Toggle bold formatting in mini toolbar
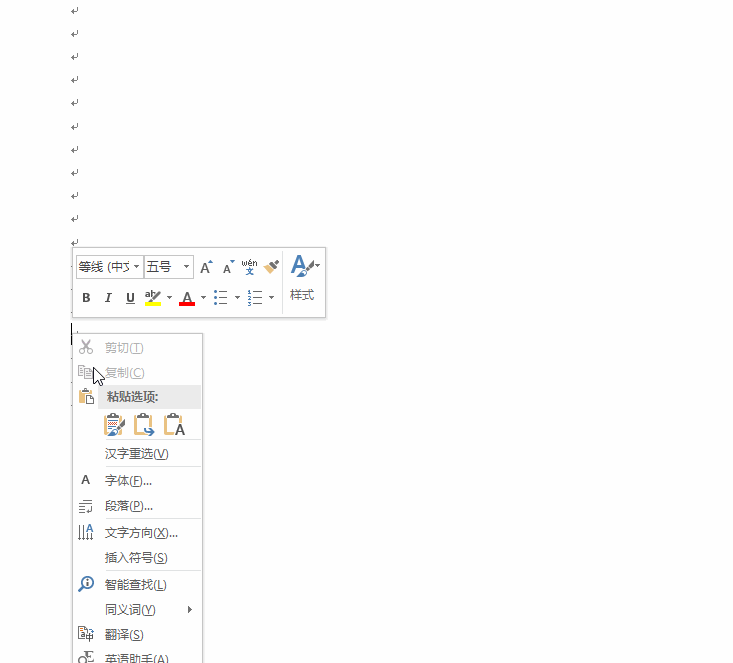Image resolution: width=733 pixels, height=663 pixels. click(x=86, y=298)
